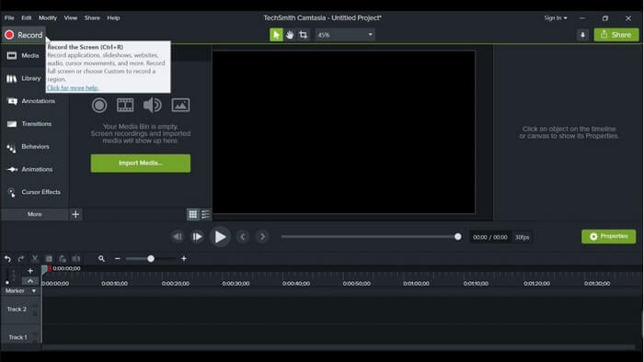Click the previous frame playback button
The image size is (644, 362).
click(178, 236)
